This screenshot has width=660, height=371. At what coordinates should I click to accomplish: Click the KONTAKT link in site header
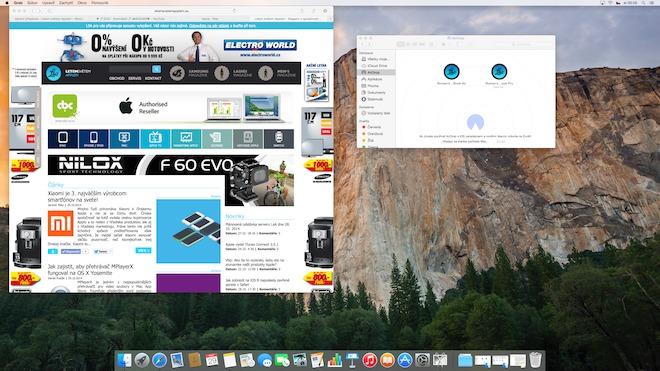(x=153, y=78)
